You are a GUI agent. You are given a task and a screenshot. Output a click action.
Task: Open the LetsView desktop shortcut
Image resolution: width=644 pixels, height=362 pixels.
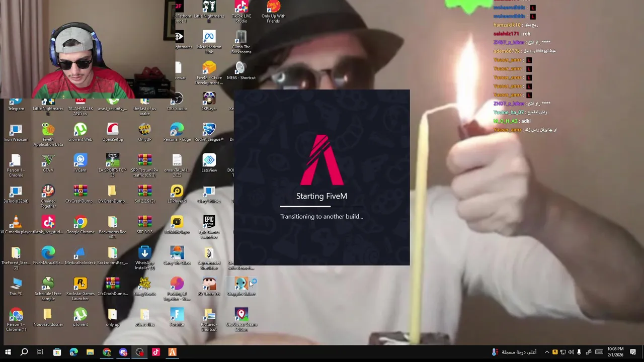pos(209,163)
